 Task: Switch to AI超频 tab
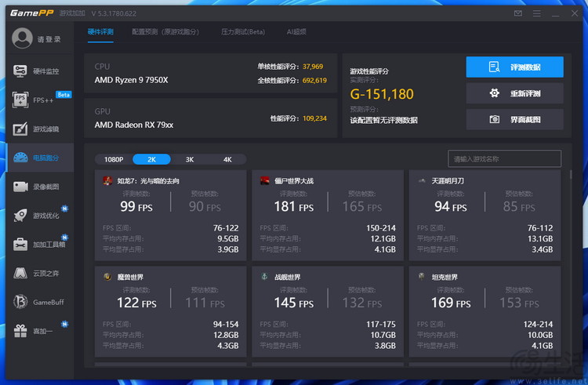(296, 32)
